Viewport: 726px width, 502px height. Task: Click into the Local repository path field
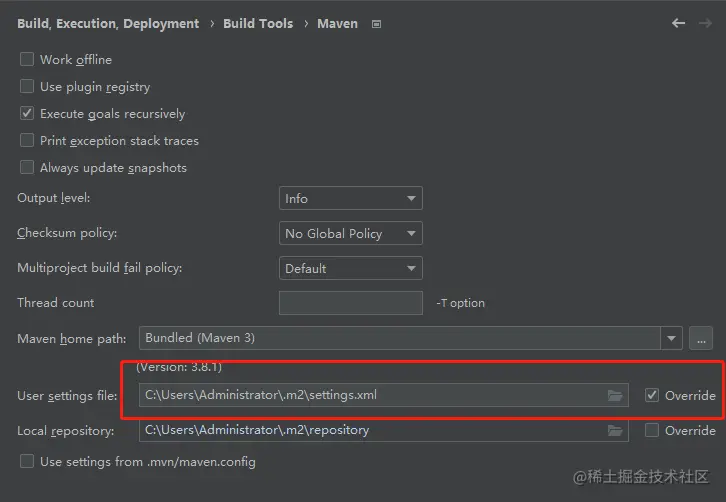(x=383, y=430)
